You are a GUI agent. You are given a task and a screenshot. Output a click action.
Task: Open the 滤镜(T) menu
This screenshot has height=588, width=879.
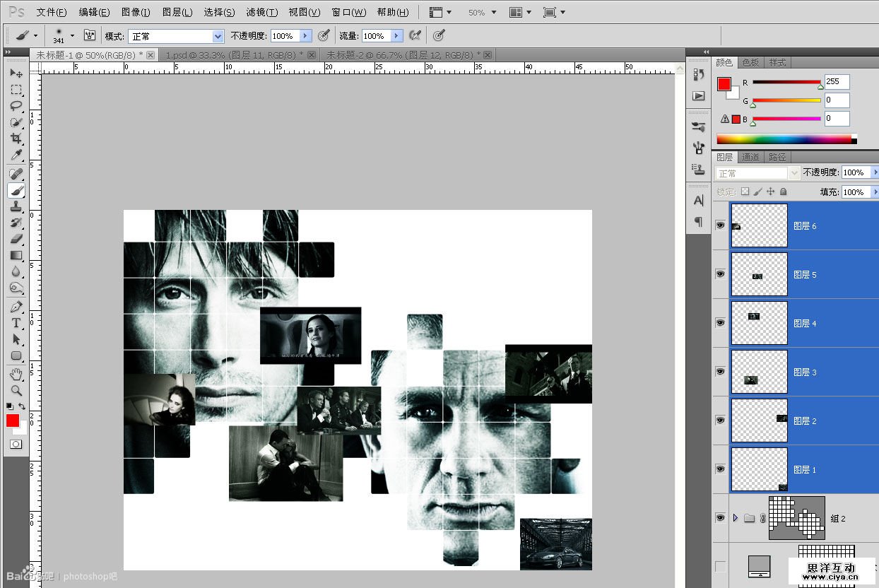pos(261,12)
